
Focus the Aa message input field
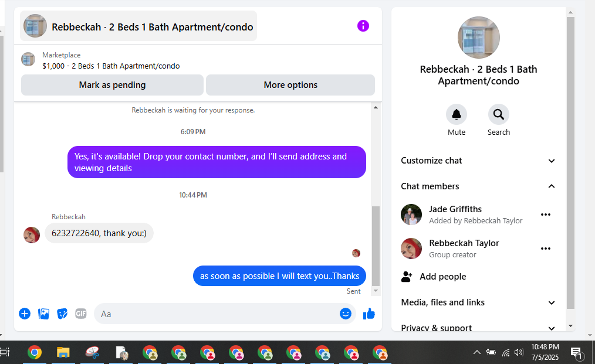click(217, 314)
